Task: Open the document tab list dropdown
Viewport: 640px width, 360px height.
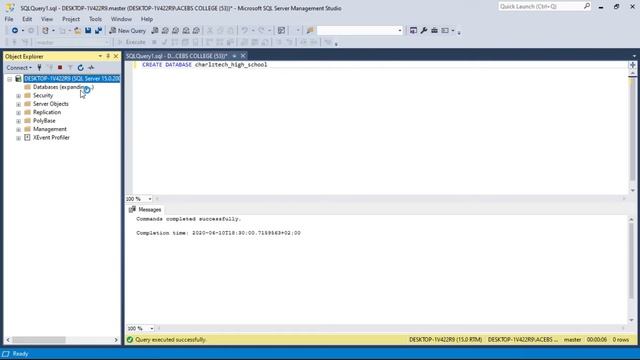Action: (634, 56)
